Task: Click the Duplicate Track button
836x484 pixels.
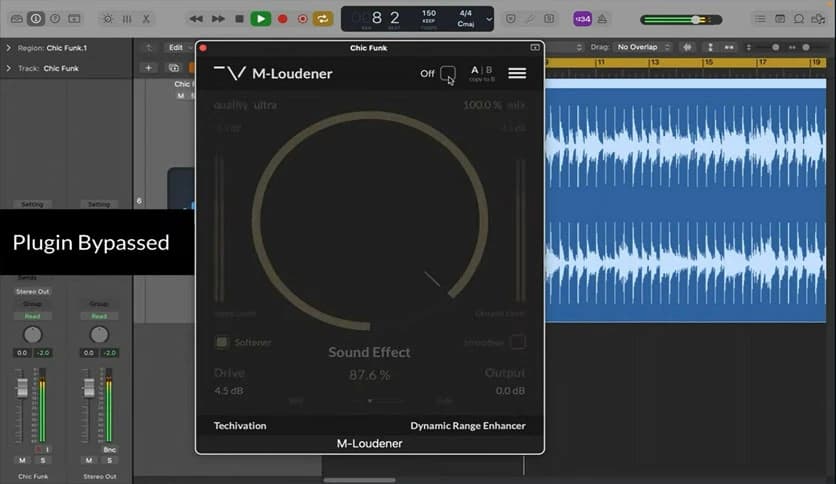Action: (173, 68)
